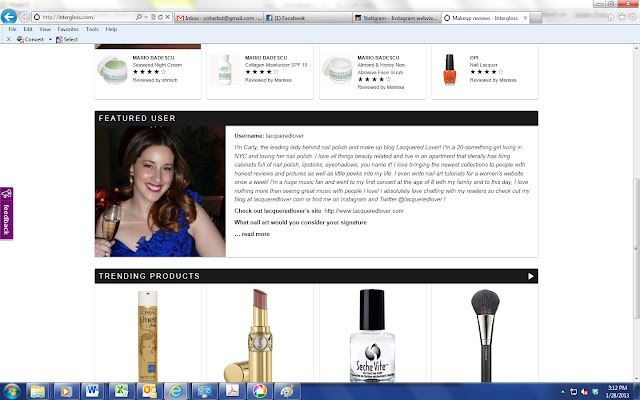Open the address bar autocomplete dropdown arrow

coord(146,17)
